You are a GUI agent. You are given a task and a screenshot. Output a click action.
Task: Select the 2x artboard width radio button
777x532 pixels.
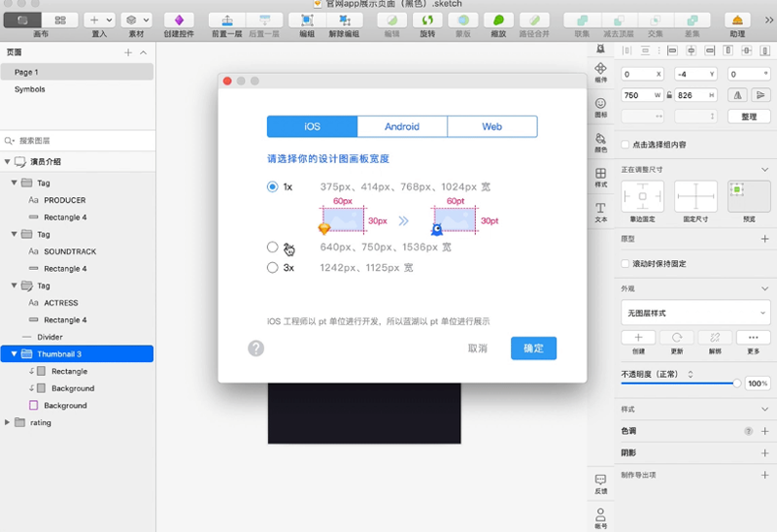pyautogui.click(x=273, y=248)
